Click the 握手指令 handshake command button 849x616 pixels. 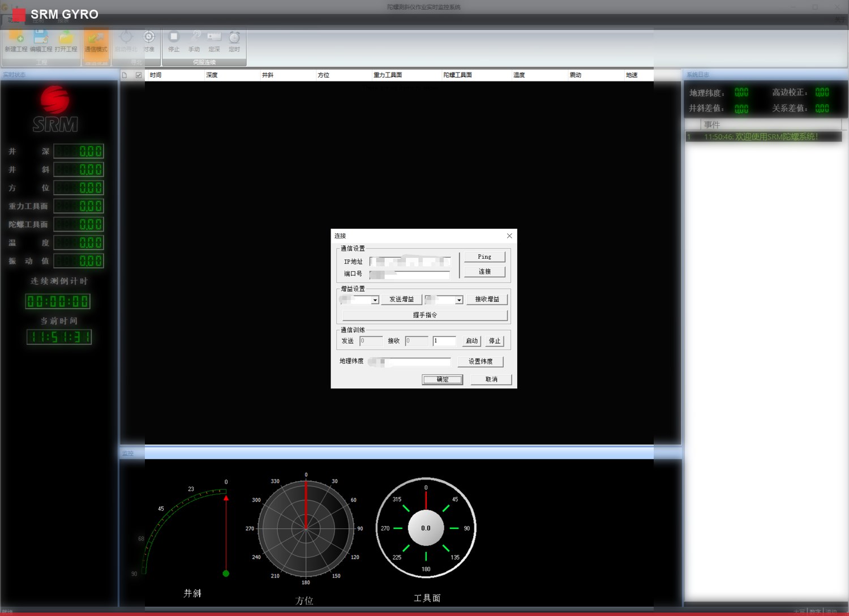pyautogui.click(x=424, y=315)
